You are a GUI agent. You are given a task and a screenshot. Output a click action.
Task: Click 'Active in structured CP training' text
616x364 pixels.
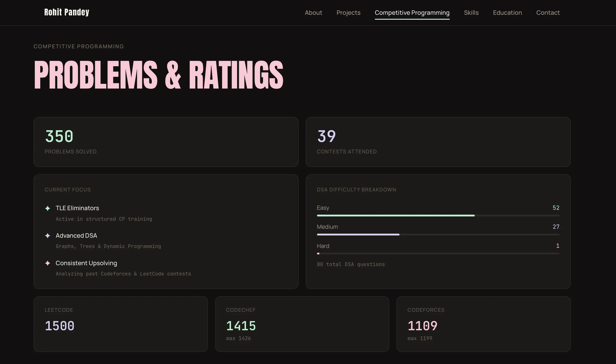[104, 219]
